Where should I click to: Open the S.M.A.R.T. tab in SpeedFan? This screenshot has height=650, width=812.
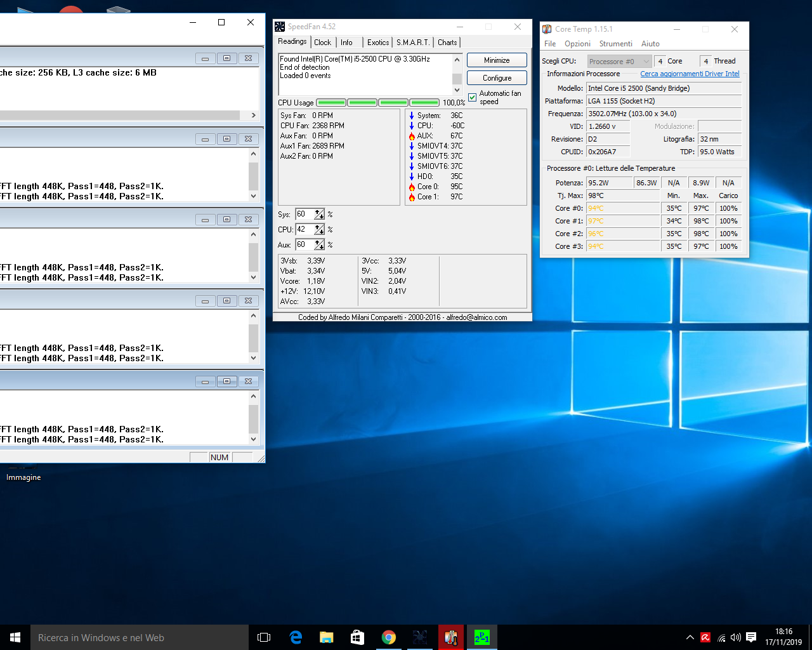click(x=413, y=43)
